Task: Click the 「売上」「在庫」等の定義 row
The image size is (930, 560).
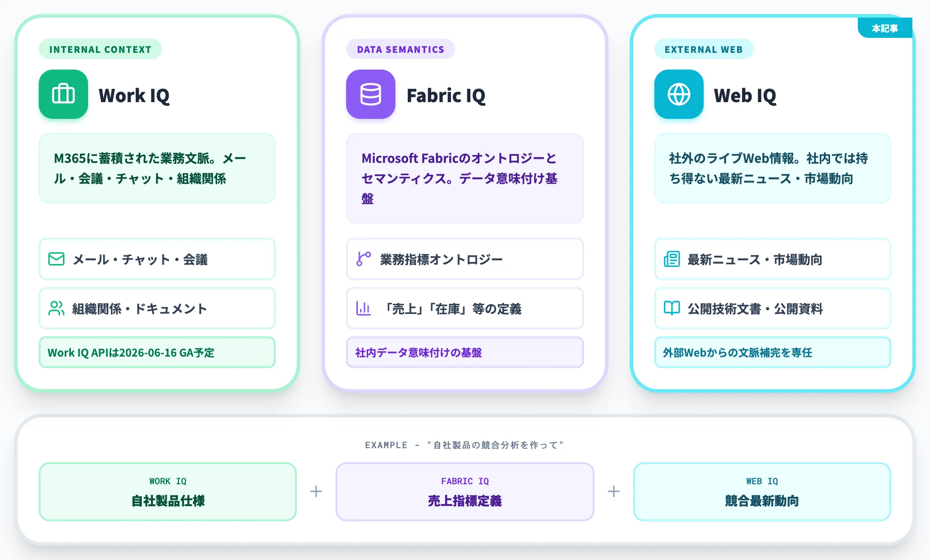Action: 465,308
